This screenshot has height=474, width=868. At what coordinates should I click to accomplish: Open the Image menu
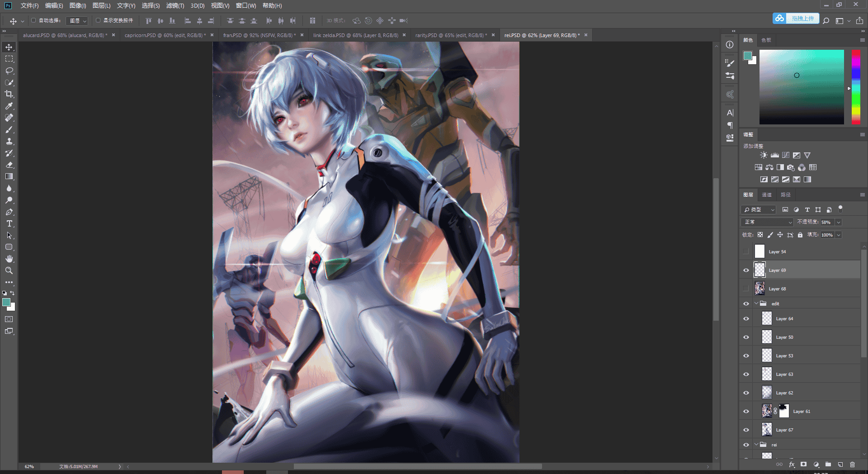(77, 5)
